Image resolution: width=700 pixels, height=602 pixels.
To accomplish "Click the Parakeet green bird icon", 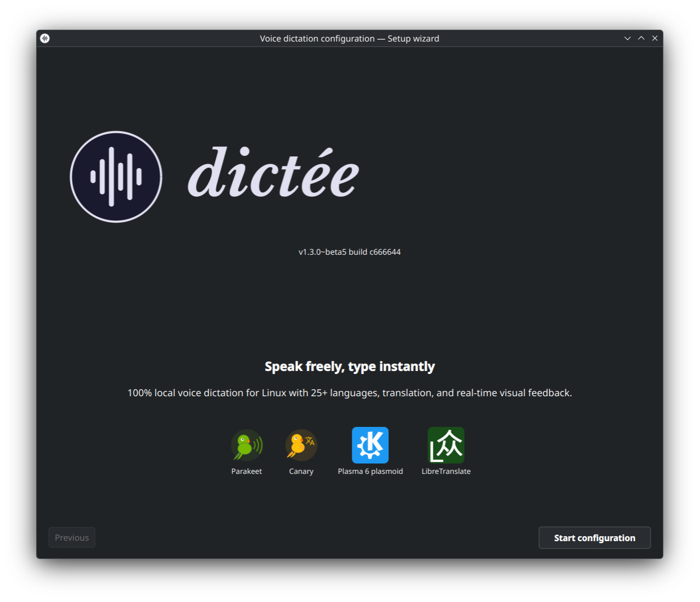I will tap(247, 445).
